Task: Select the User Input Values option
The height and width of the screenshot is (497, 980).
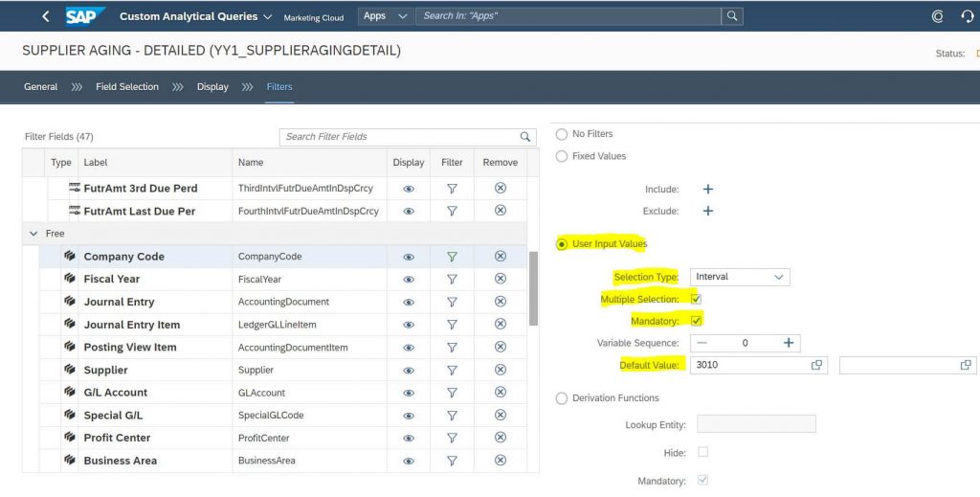Action: tap(561, 244)
